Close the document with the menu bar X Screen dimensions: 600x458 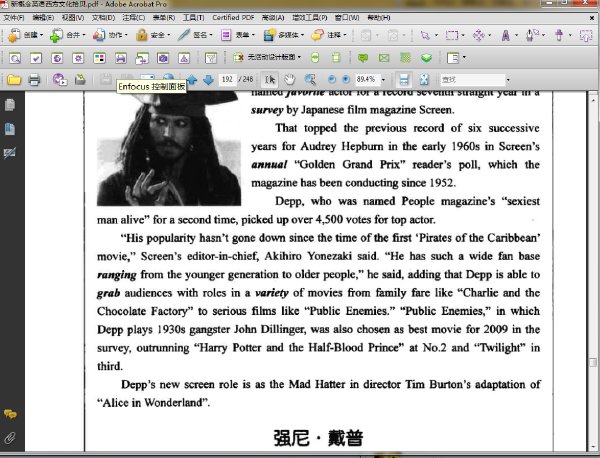click(592, 18)
